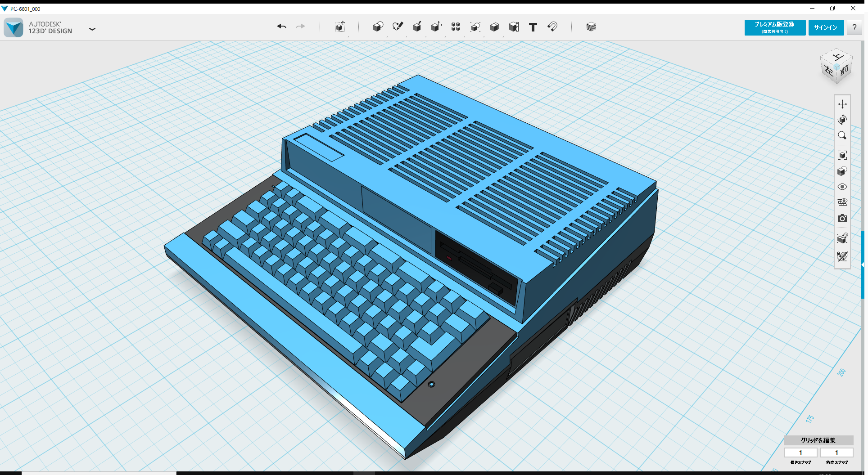
Task: Open the Construct extrude tool
Action: (417, 27)
